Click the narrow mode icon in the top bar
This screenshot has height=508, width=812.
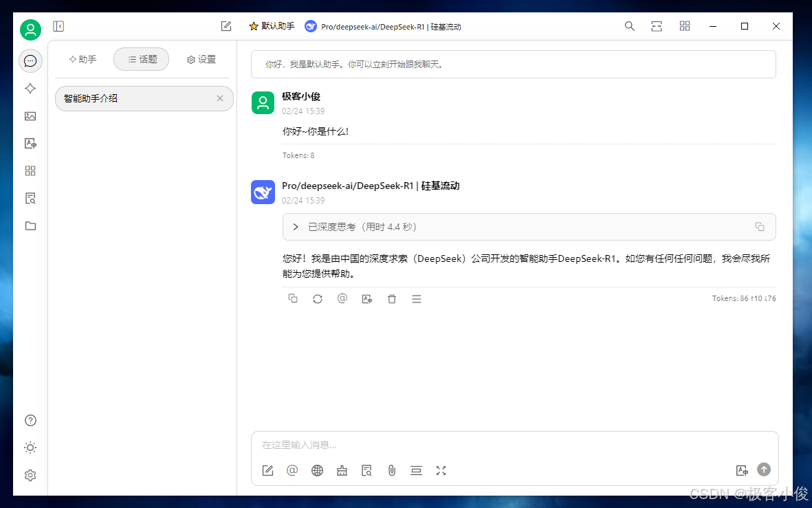coord(657,26)
